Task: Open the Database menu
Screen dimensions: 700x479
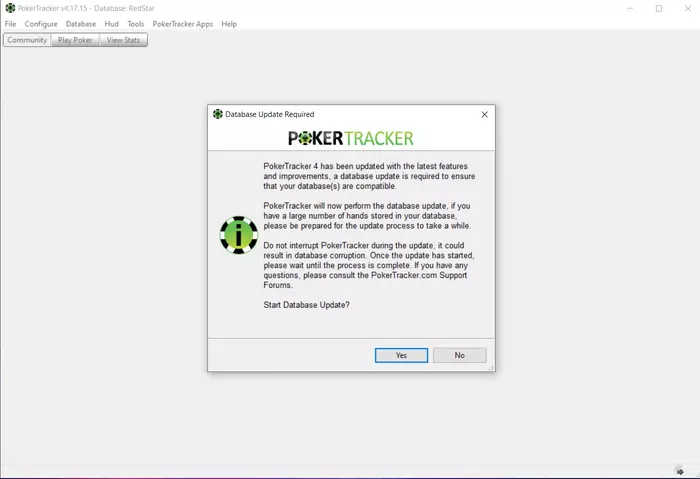Action: (81, 24)
